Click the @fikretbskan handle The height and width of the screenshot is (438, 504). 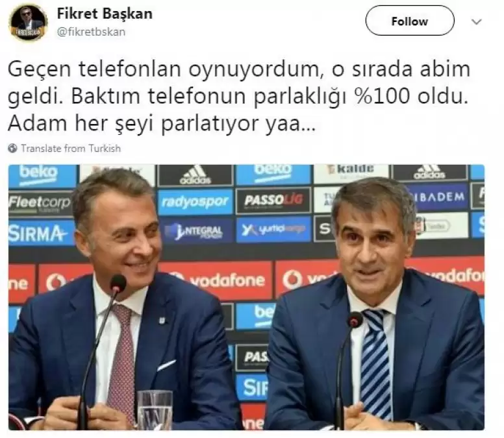(91, 32)
